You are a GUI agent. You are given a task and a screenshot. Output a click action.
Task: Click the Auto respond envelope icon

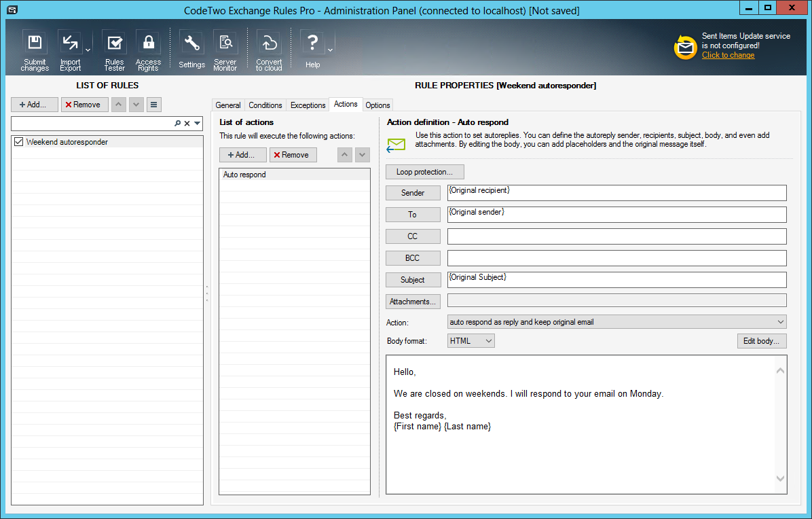tap(396, 145)
